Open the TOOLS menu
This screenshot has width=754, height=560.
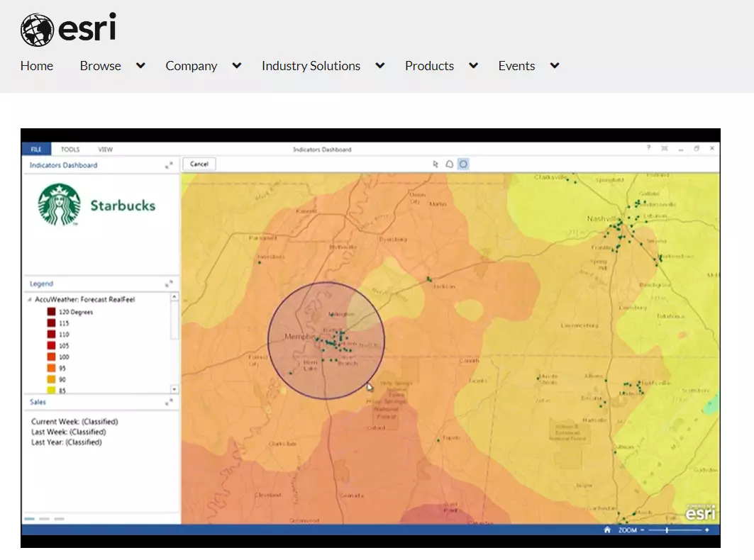click(70, 150)
